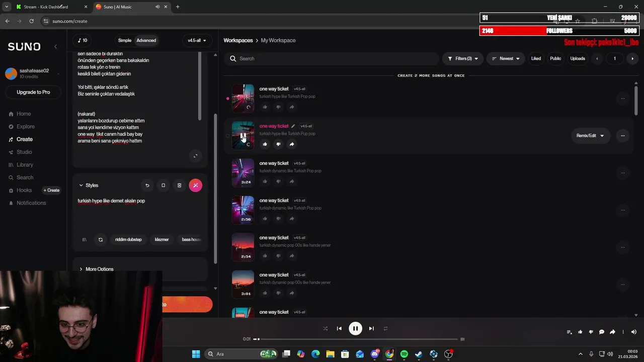Open the playback queue icon in the player bar
Viewport: 644px width, 362px height.
coord(569,332)
